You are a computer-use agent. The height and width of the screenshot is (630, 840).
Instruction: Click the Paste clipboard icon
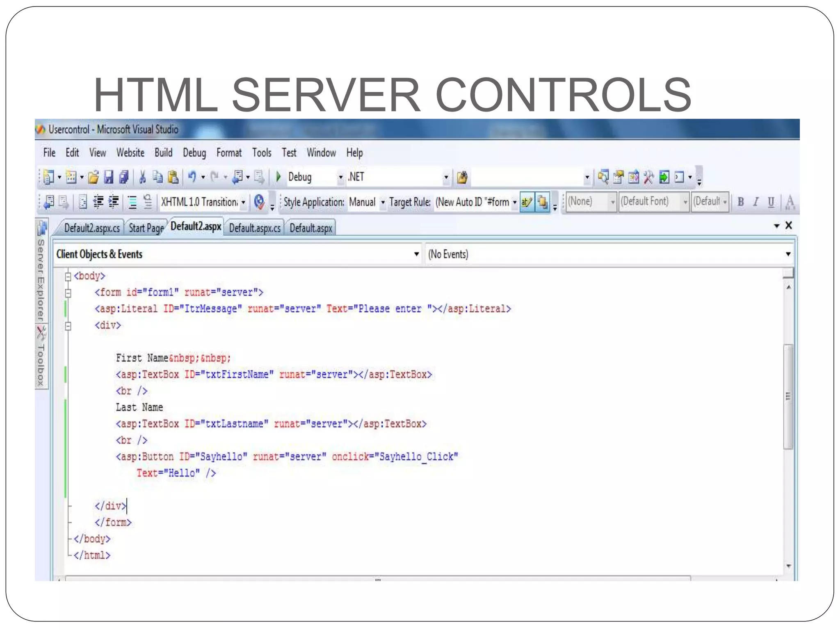[x=173, y=177]
